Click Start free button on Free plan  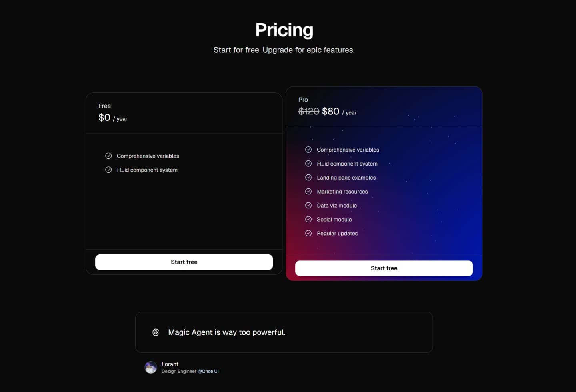point(184,262)
